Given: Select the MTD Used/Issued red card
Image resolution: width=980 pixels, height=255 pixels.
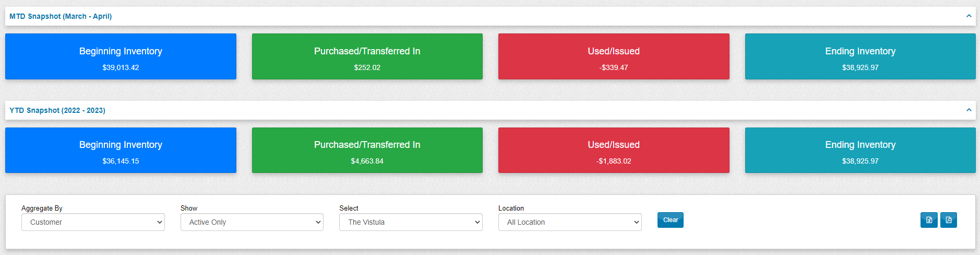Looking at the screenshot, I should [x=614, y=56].
